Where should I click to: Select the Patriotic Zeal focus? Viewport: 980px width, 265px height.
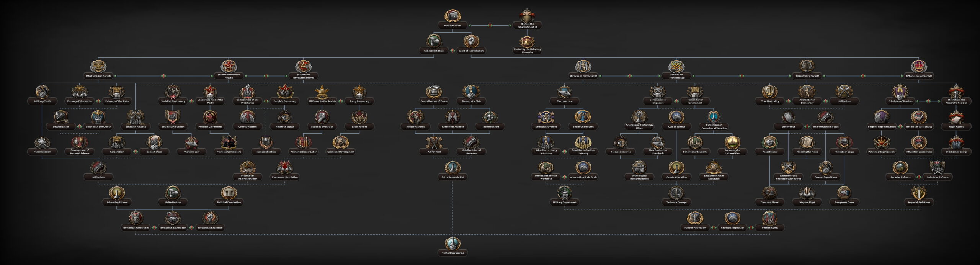769,221
